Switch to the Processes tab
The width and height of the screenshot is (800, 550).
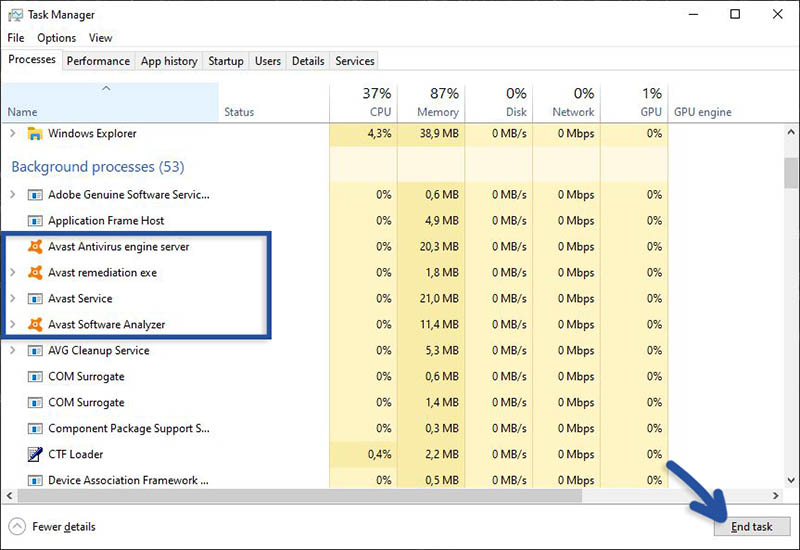[32, 60]
